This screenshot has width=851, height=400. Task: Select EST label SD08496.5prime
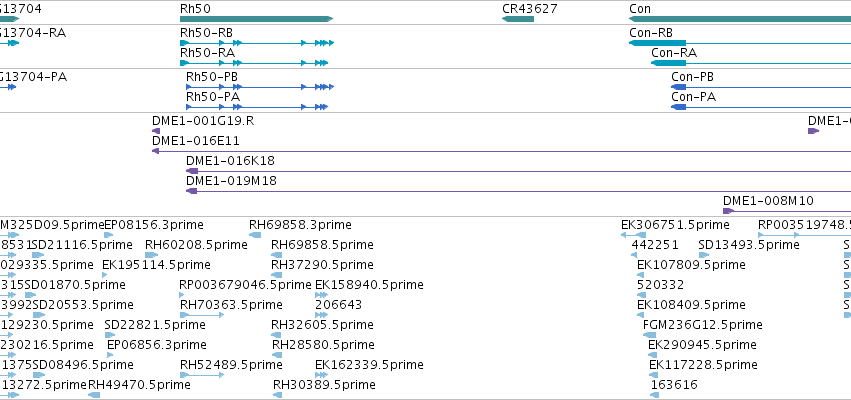pos(83,365)
